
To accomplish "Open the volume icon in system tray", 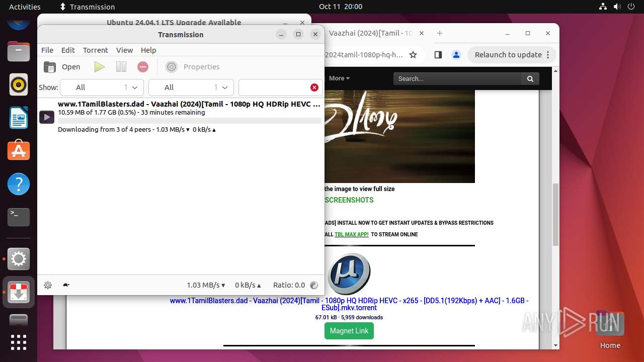I will [x=617, y=7].
